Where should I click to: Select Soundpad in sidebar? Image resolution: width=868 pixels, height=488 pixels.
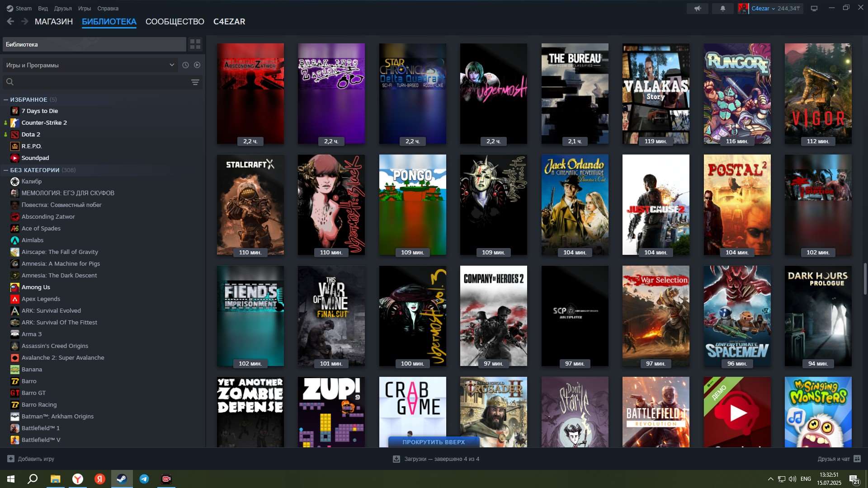point(35,158)
